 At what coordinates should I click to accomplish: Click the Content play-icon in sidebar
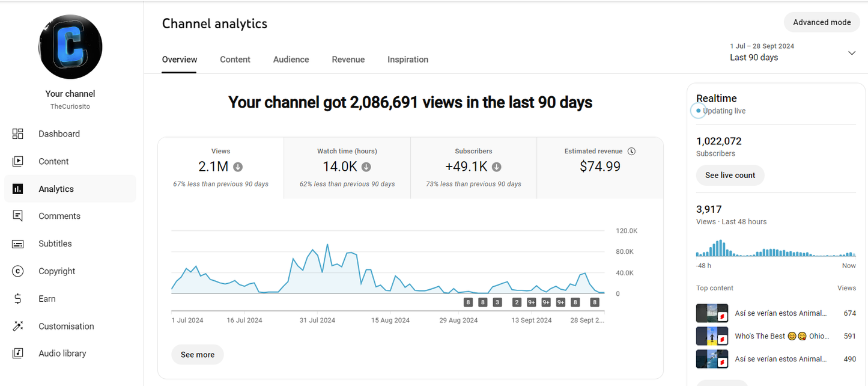[18, 161]
